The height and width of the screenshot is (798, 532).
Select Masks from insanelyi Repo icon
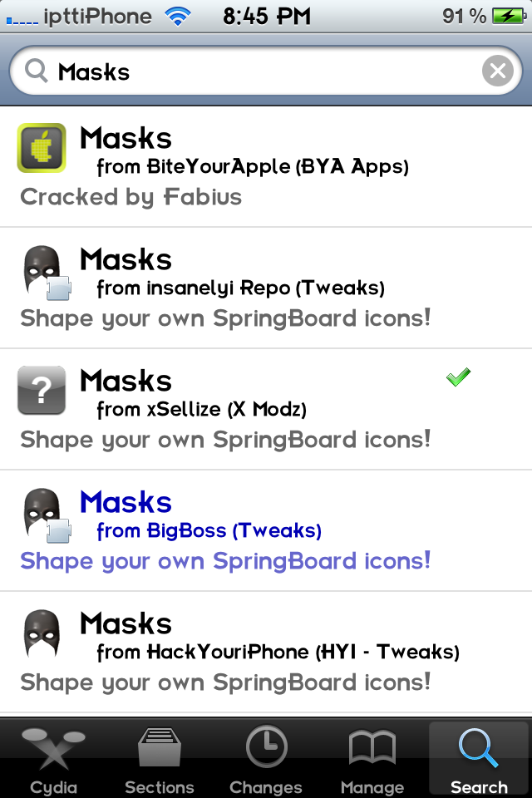[47, 272]
